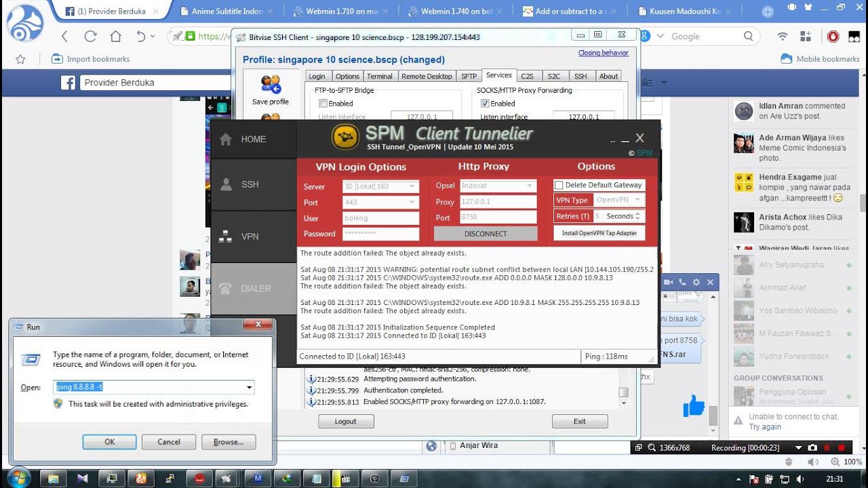Open chat options gear icon
This screenshot has width=868, height=488.
point(696,282)
